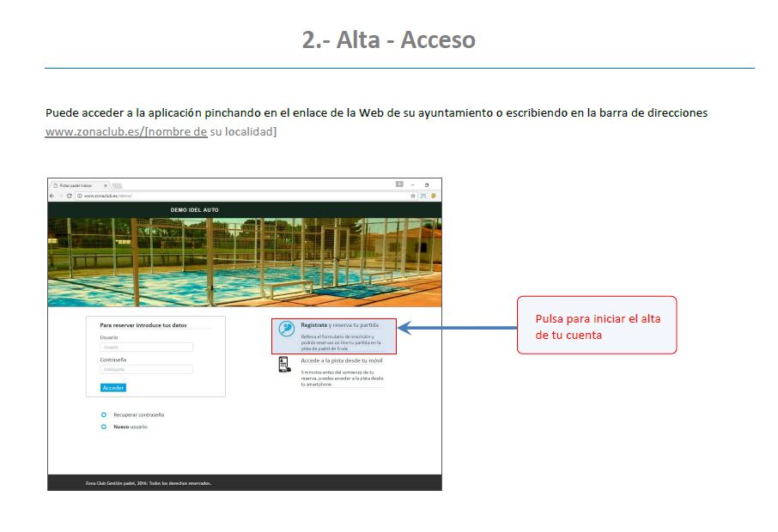The image size is (778, 532).
Task: Click the padel racket Regístrate icon
Action: pos(286,329)
